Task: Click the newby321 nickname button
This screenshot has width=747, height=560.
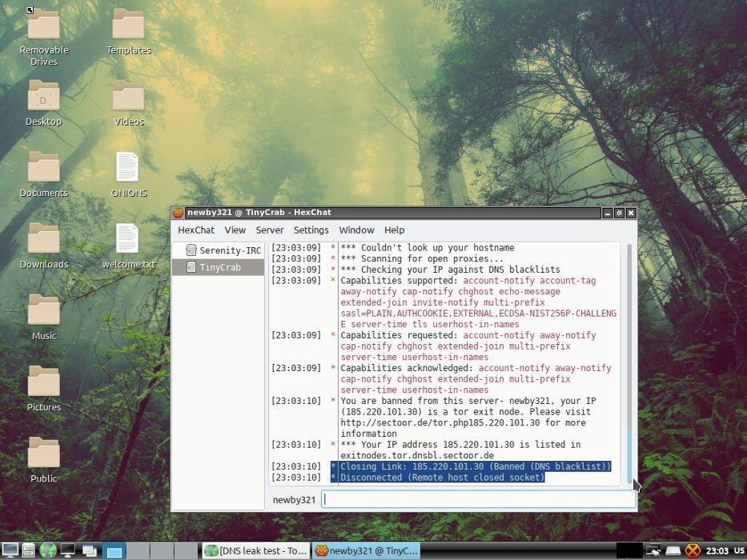Action: 294,499
